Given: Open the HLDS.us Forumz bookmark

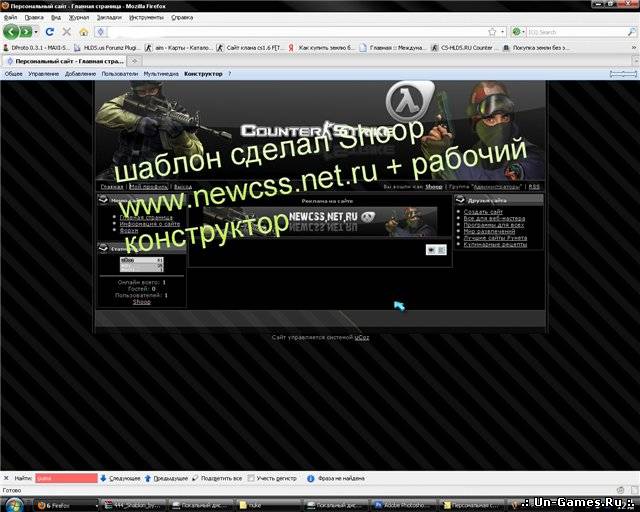Looking at the screenshot, I should (106, 48).
